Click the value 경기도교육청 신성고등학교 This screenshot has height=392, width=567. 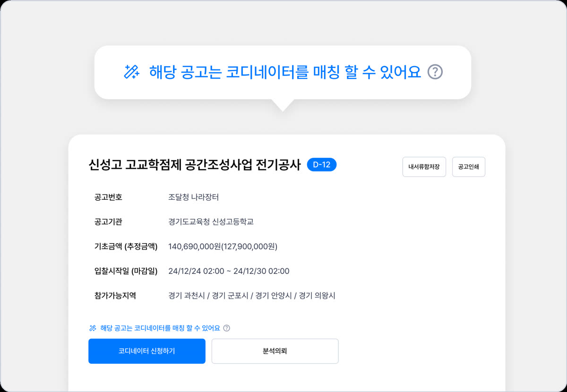211,222
